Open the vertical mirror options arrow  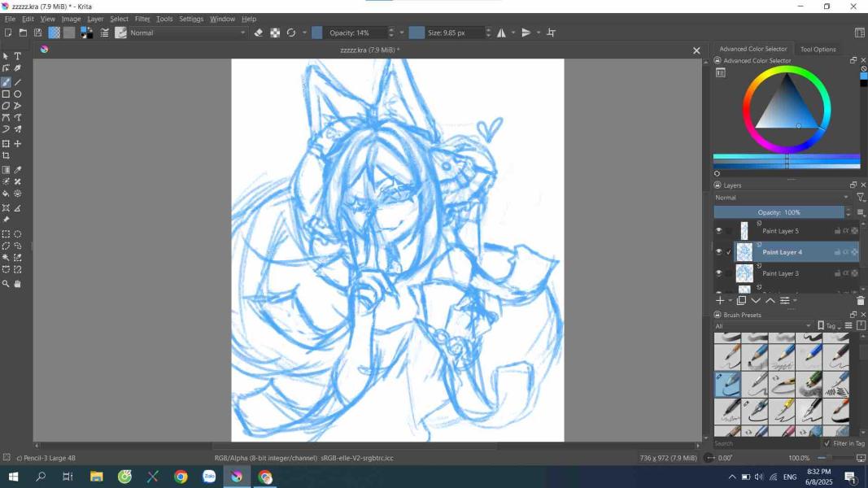[x=539, y=33]
